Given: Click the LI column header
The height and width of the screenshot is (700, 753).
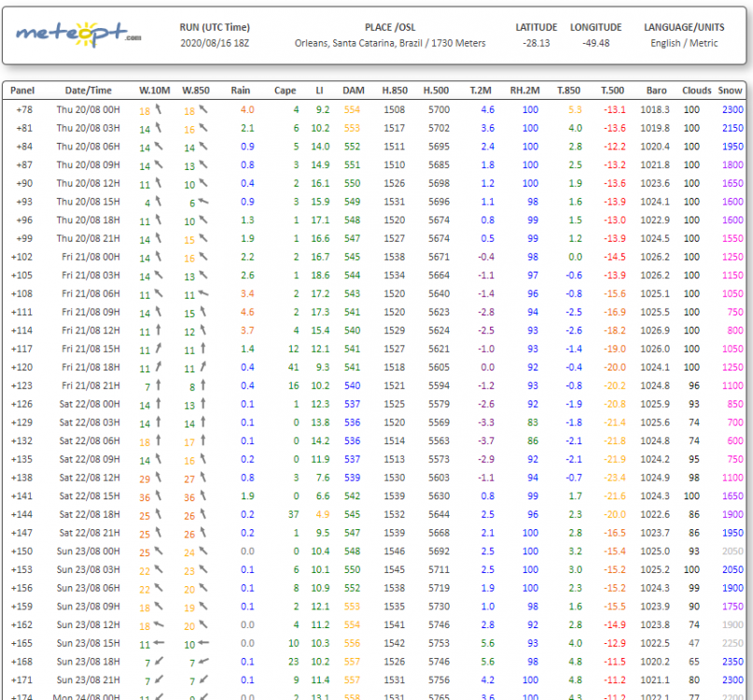Looking at the screenshot, I should [x=320, y=91].
